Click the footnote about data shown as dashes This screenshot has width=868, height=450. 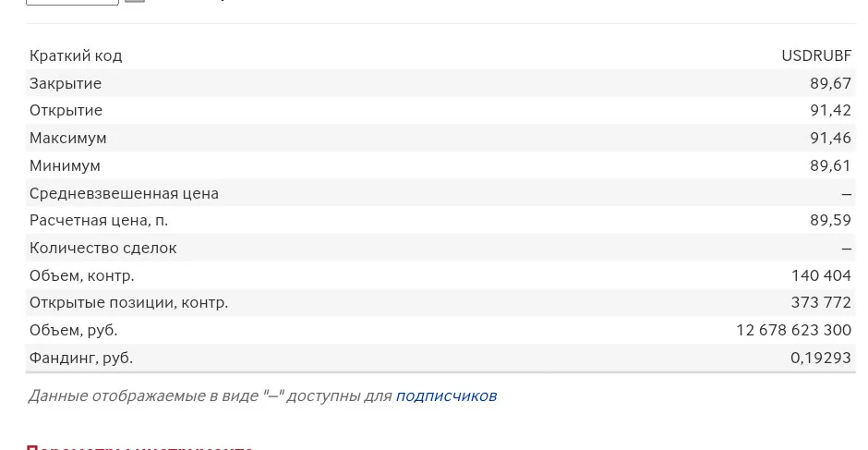262,395
